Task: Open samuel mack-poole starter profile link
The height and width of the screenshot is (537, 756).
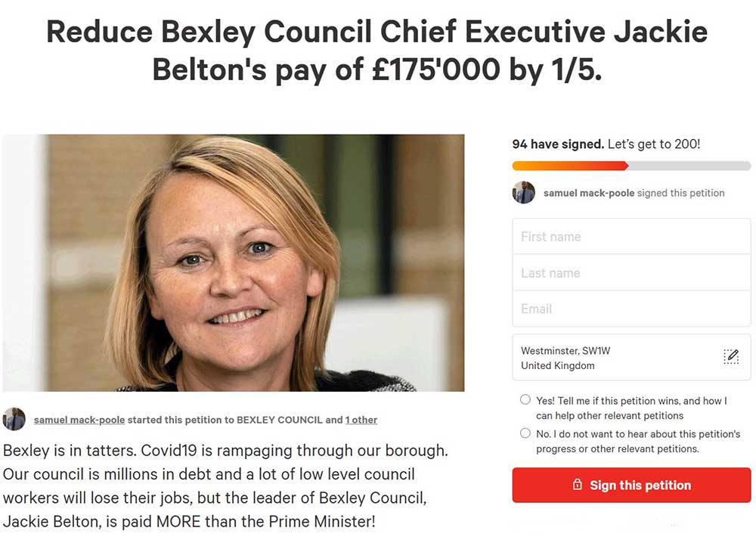Action: tap(79, 420)
